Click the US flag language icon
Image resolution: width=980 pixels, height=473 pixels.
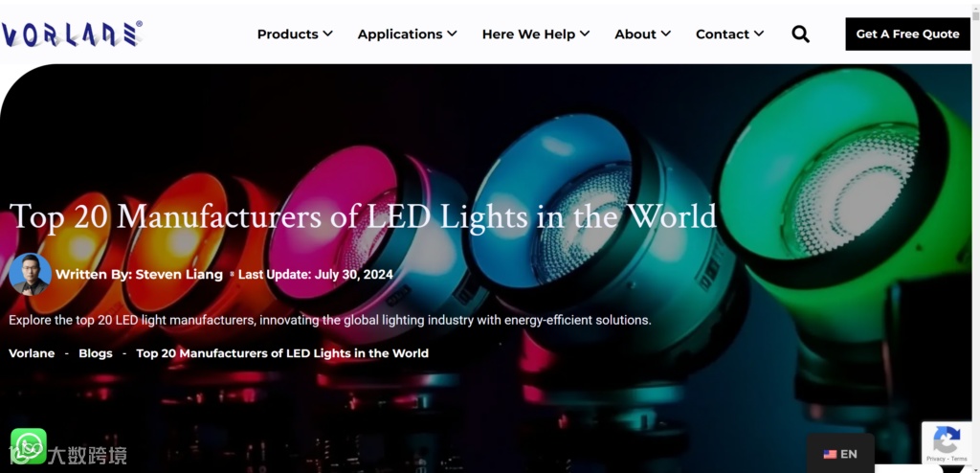pyautogui.click(x=830, y=454)
